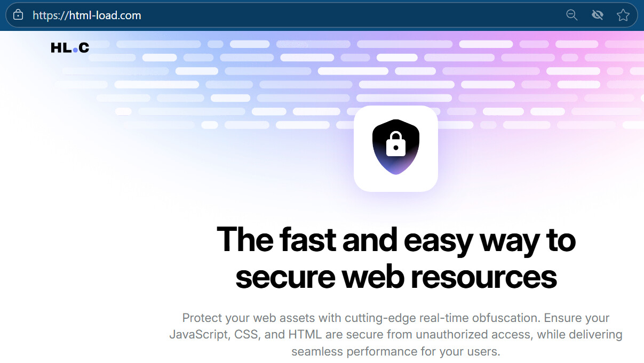The height and width of the screenshot is (363, 644).
Task: Click the "secure web resources" heading line
Action: click(x=396, y=277)
